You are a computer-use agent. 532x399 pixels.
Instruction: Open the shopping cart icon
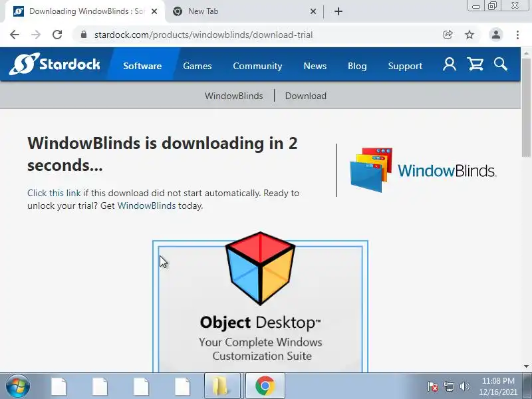[475, 64]
